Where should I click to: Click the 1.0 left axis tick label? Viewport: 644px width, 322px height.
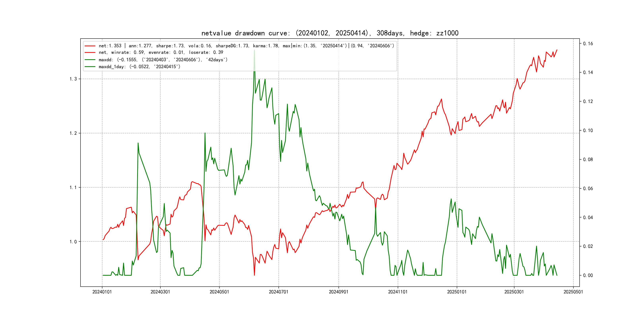tap(73, 242)
